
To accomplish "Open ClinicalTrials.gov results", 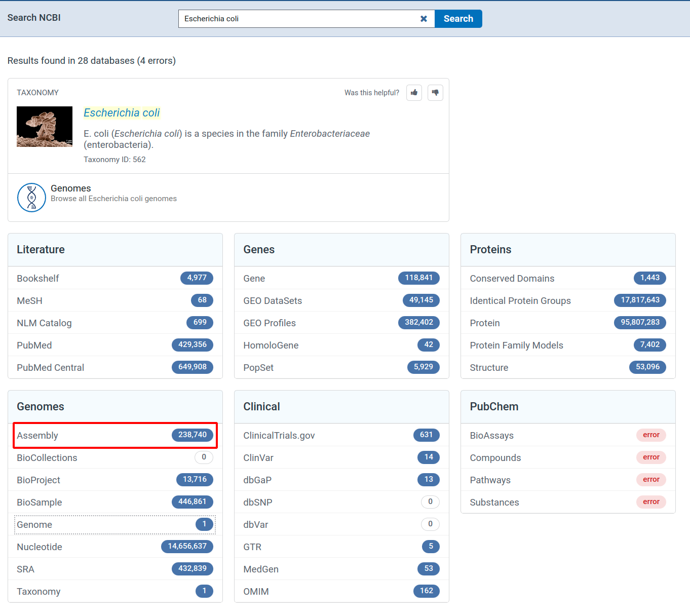I will coord(341,435).
